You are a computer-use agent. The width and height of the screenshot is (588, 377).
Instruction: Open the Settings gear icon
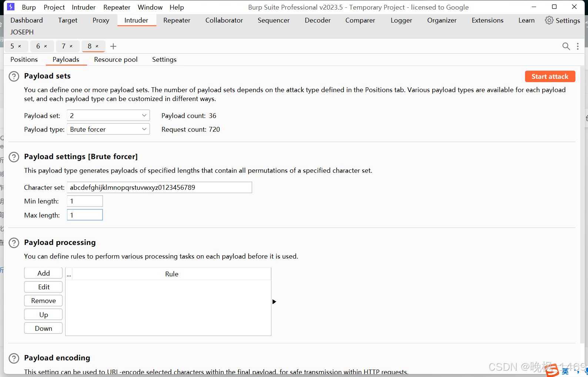(549, 20)
